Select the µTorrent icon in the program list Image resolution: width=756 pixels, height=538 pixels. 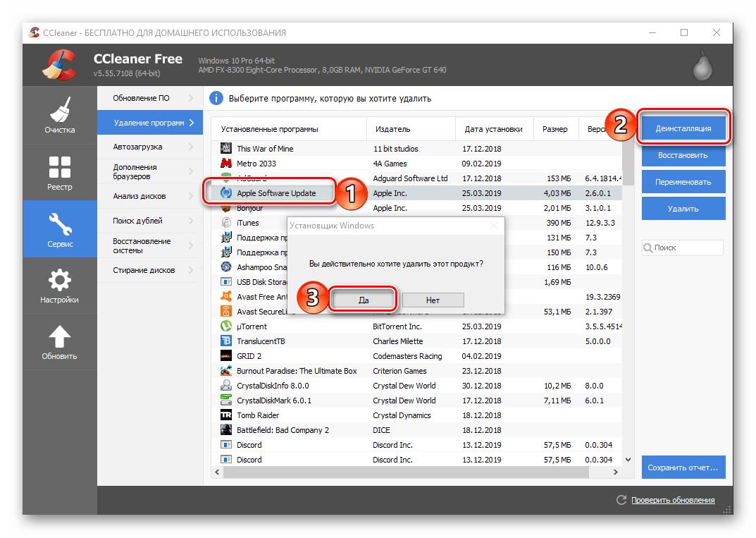[x=226, y=326]
